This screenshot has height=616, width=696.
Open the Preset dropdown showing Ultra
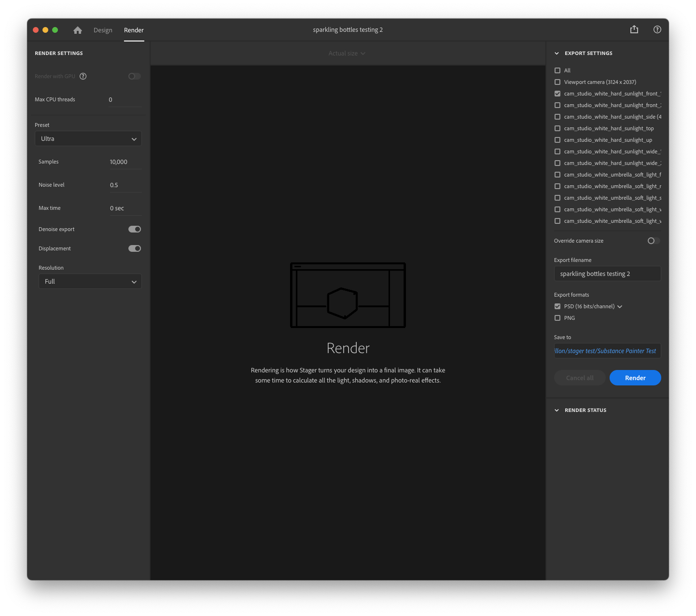88,138
